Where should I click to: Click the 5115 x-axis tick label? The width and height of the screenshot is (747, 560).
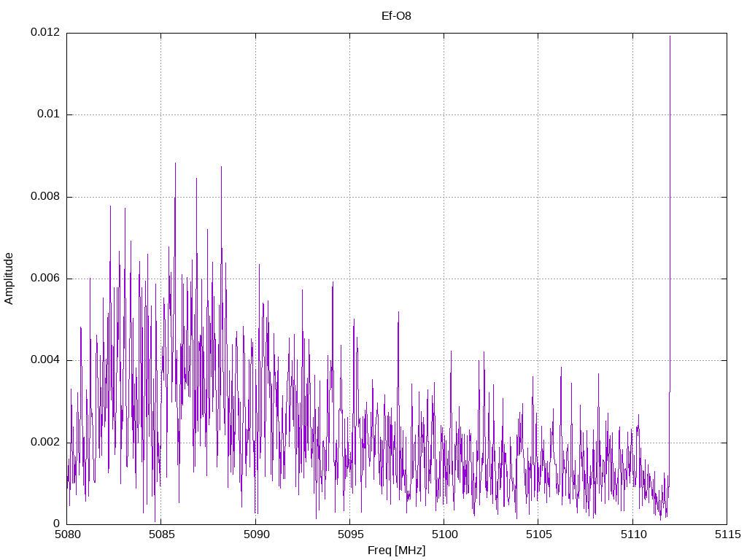click(727, 534)
